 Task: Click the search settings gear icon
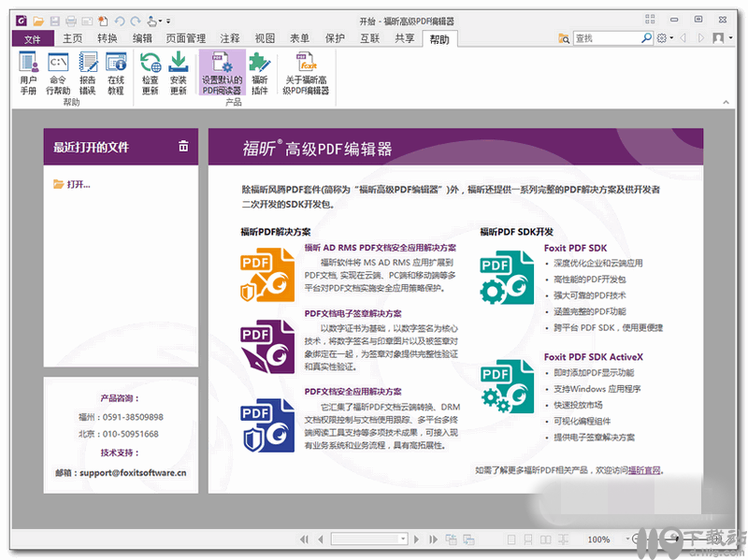pyautogui.click(x=662, y=37)
